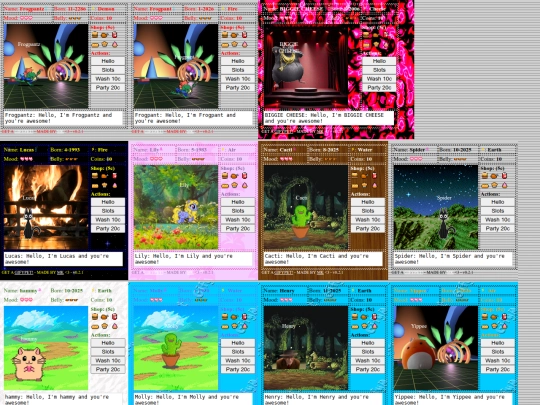Wash Yippee for 10c

tap(498, 361)
